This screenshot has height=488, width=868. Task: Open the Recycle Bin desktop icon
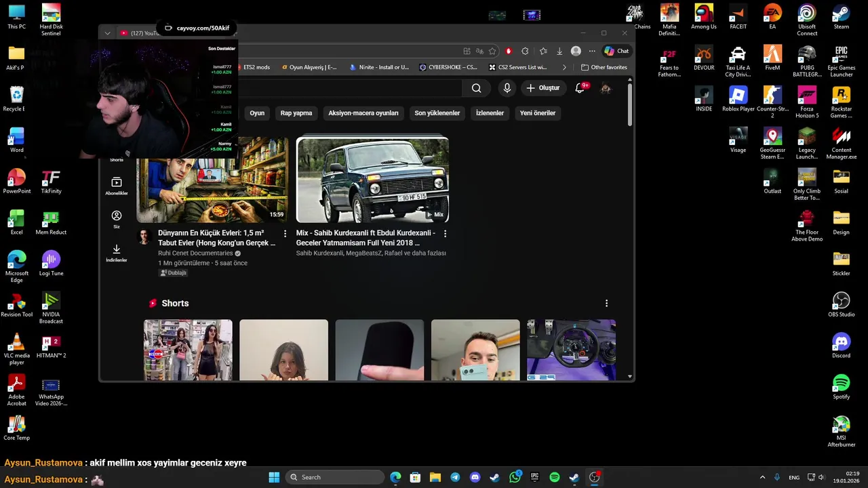pos(16,99)
